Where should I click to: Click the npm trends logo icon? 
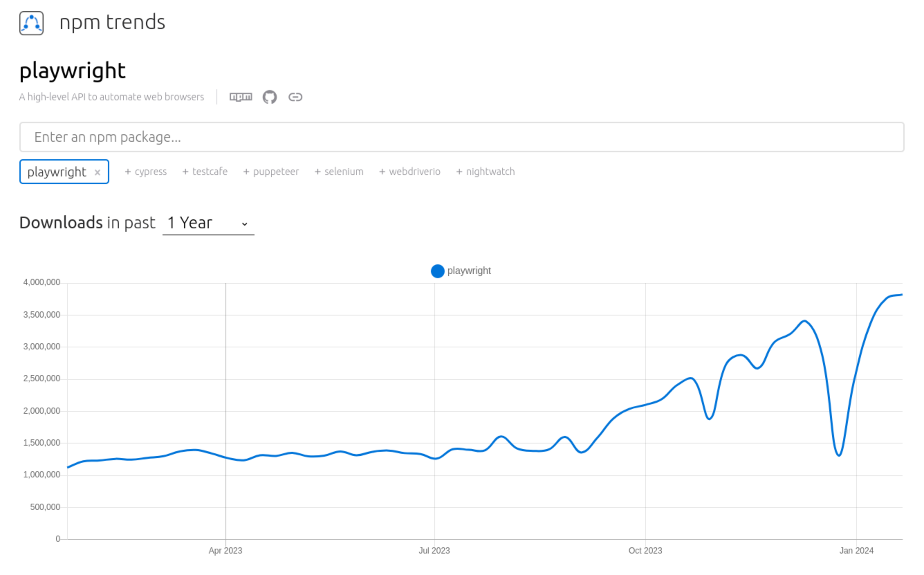pyautogui.click(x=31, y=23)
